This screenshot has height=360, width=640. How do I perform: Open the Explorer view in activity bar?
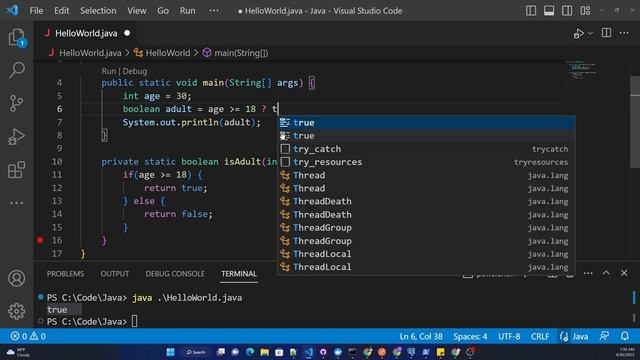tap(16, 38)
